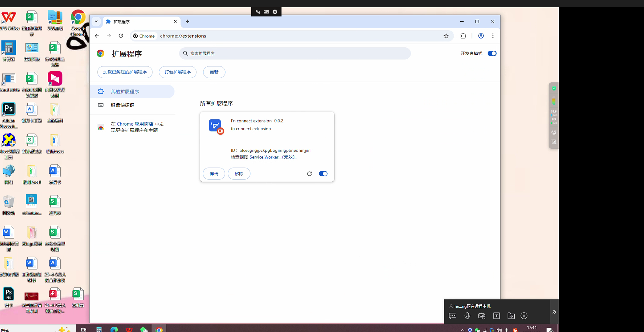Click the Chrome site info chip
The image size is (644, 332).
point(144,36)
